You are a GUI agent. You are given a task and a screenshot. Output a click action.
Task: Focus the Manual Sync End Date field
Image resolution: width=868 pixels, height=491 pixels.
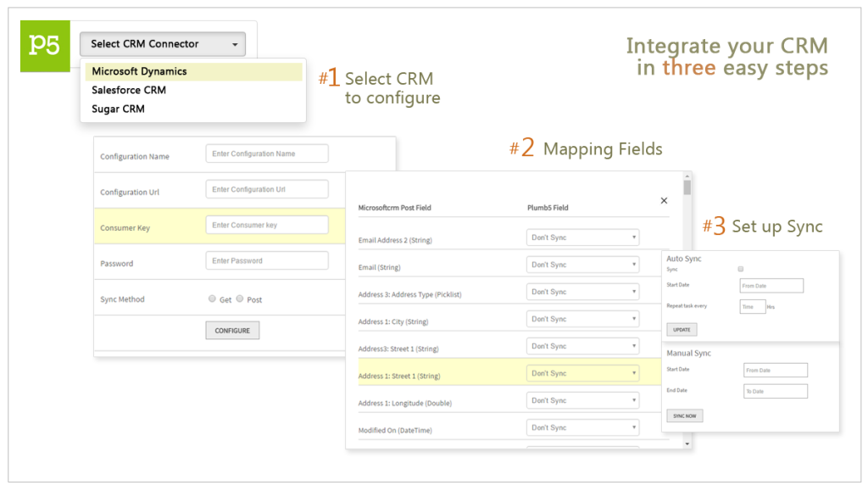click(776, 392)
